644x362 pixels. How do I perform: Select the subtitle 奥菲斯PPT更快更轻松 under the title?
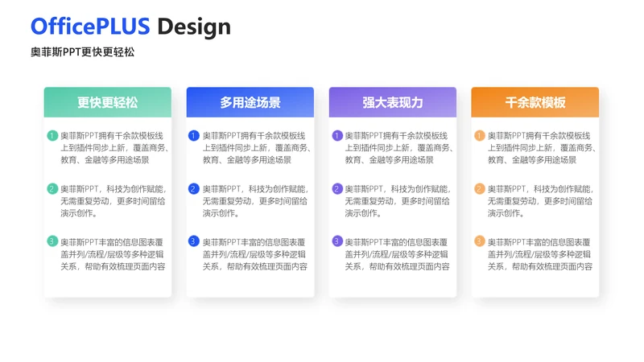(x=83, y=52)
